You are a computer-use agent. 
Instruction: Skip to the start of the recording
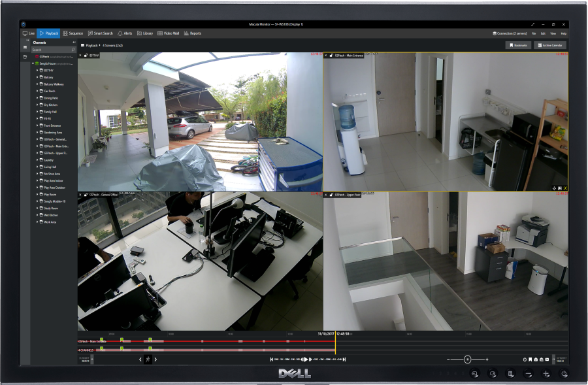(x=271, y=360)
